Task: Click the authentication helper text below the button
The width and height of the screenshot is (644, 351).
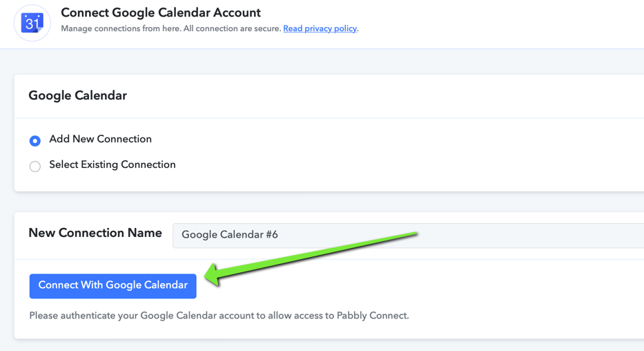Action: click(x=219, y=316)
